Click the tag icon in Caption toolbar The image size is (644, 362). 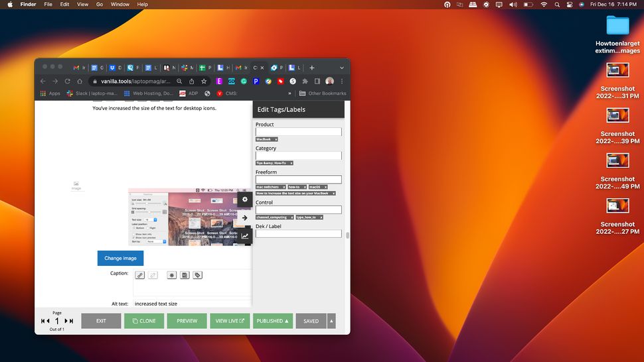(198, 275)
